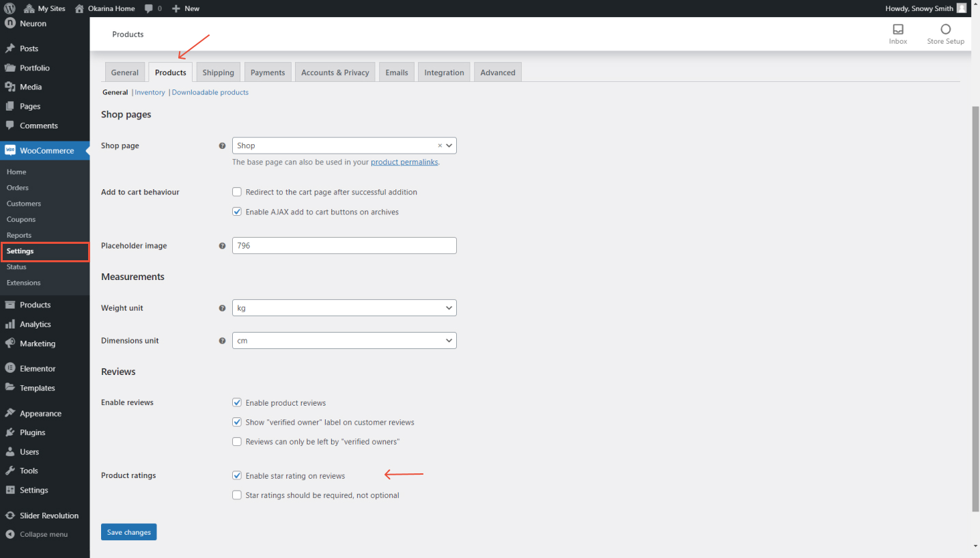Click the user avatar beside Howdy
Viewport: 980px width, 558px height.
[x=962, y=8]
